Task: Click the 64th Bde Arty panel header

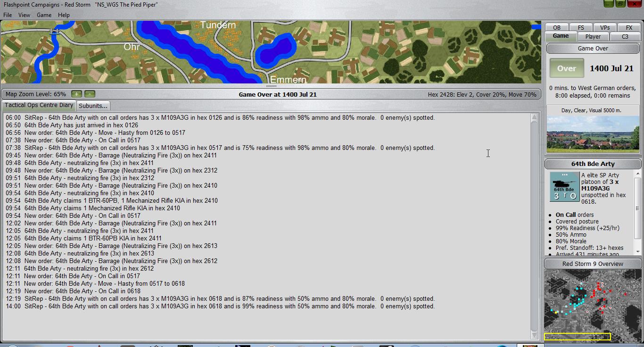Action: [593, 164]
